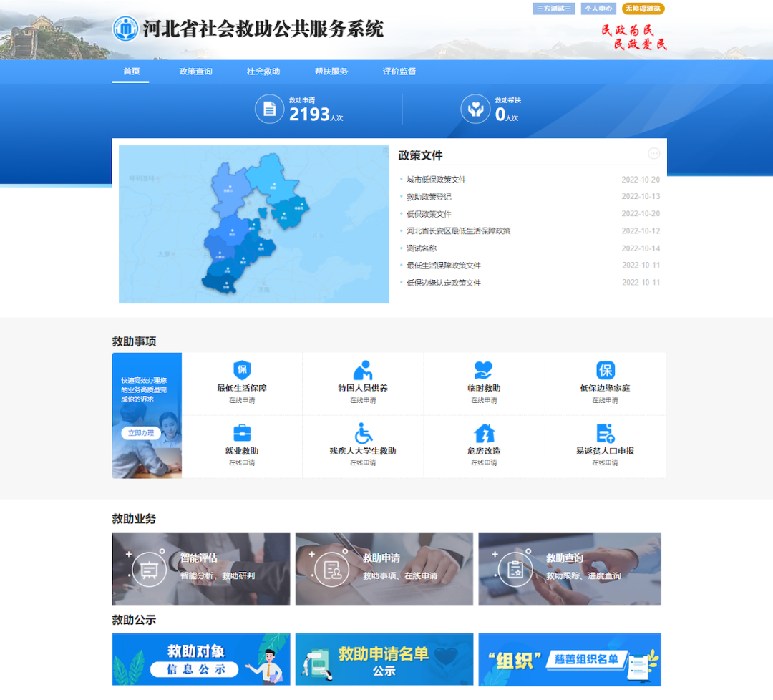Open the 评价监督 navigation tab
This screenshot has height=700, width=773.
pyautogui.click(x=399, y=72)
